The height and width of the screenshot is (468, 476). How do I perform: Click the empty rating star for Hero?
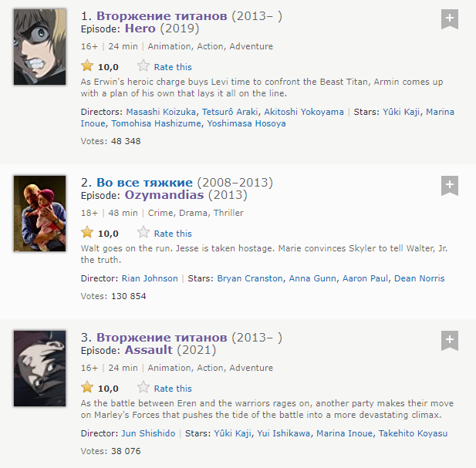143,66
